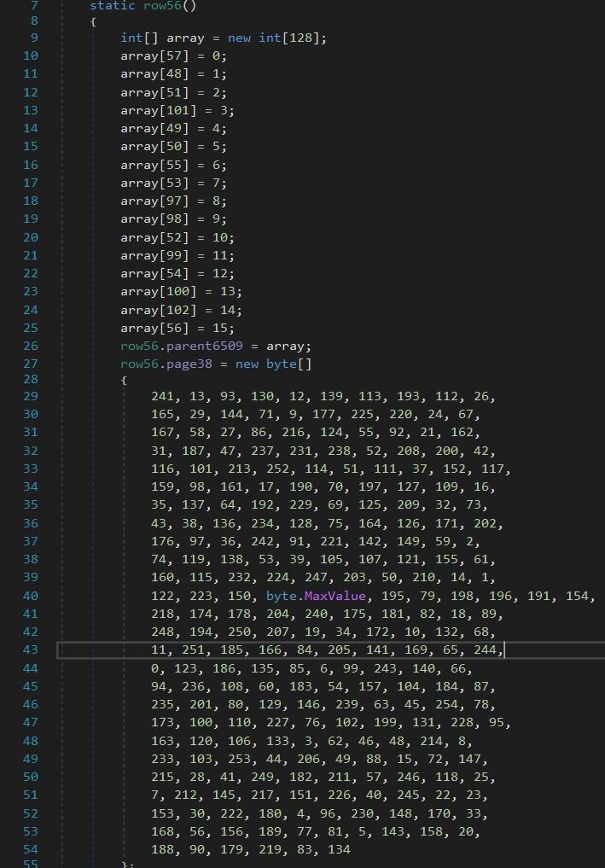Click the array[97] = 8 statement

(173, 201)
